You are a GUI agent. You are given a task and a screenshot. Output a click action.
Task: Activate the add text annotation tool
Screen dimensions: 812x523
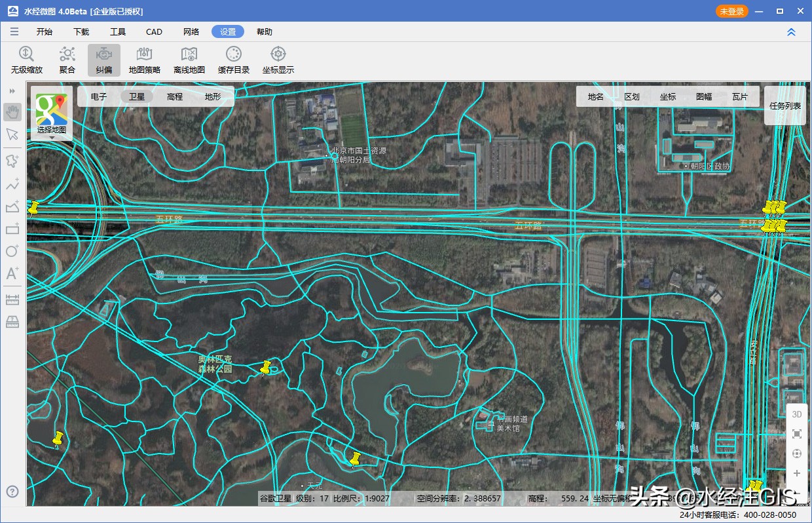(12, 273)
